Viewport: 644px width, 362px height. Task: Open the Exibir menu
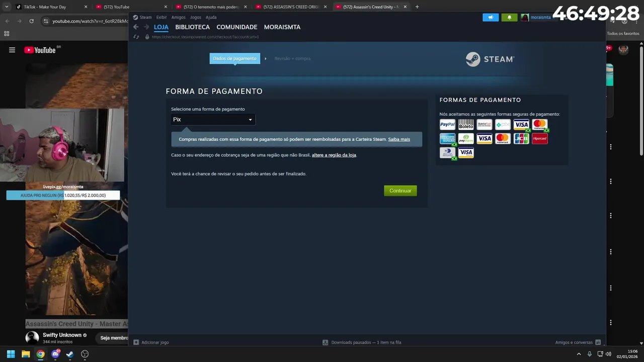(162, 17)
